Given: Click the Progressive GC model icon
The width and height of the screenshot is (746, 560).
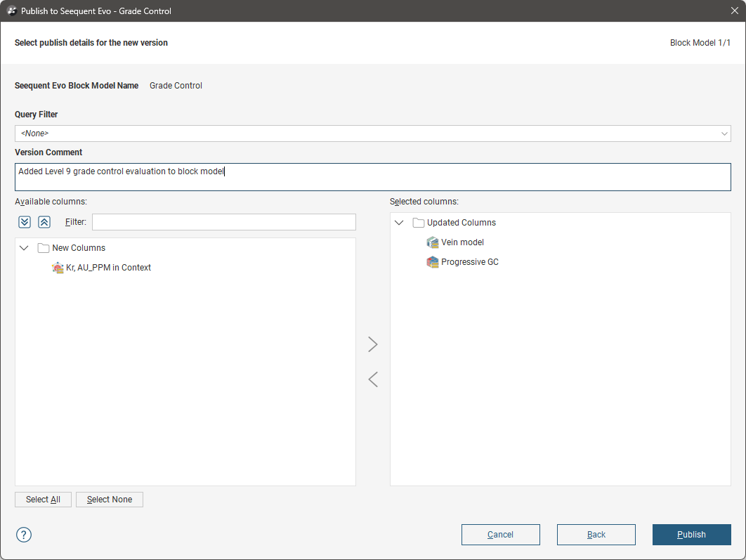Looking at the screenshot, I should (433, 262).
